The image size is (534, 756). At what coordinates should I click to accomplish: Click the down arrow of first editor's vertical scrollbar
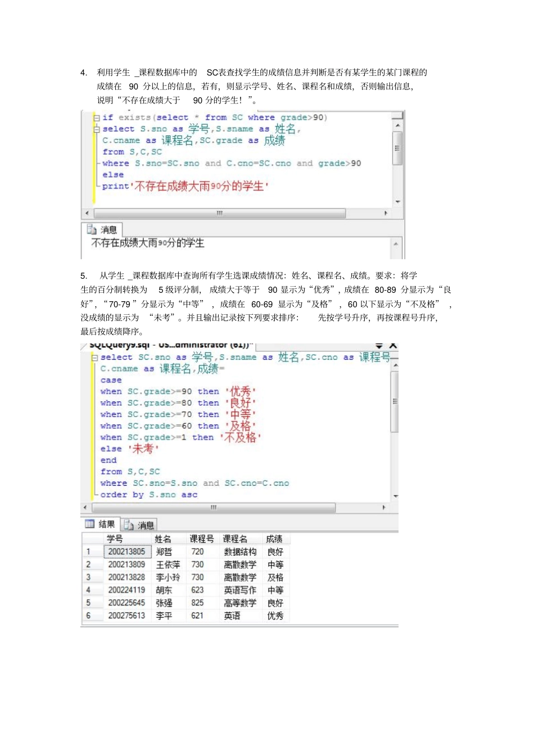coord(397,201)
